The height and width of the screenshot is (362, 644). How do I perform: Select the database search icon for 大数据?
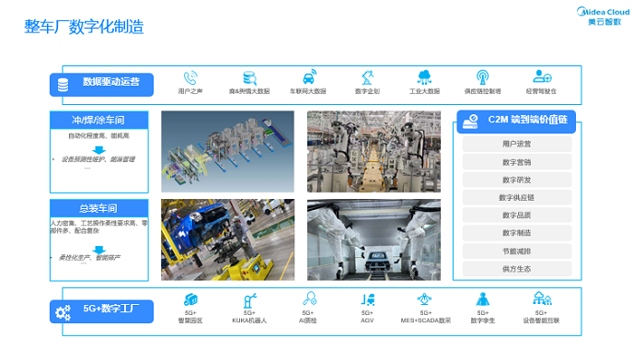tap(249, 77)
